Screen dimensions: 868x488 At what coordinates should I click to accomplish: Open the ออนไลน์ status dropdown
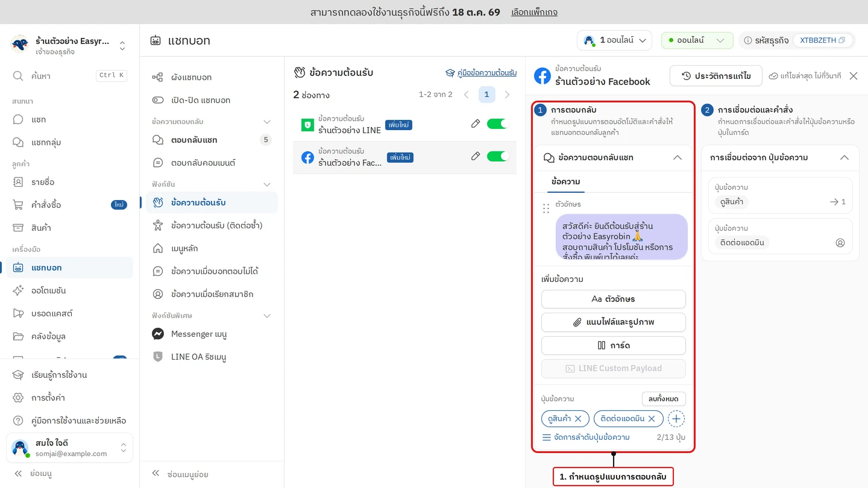pos(697,40)
